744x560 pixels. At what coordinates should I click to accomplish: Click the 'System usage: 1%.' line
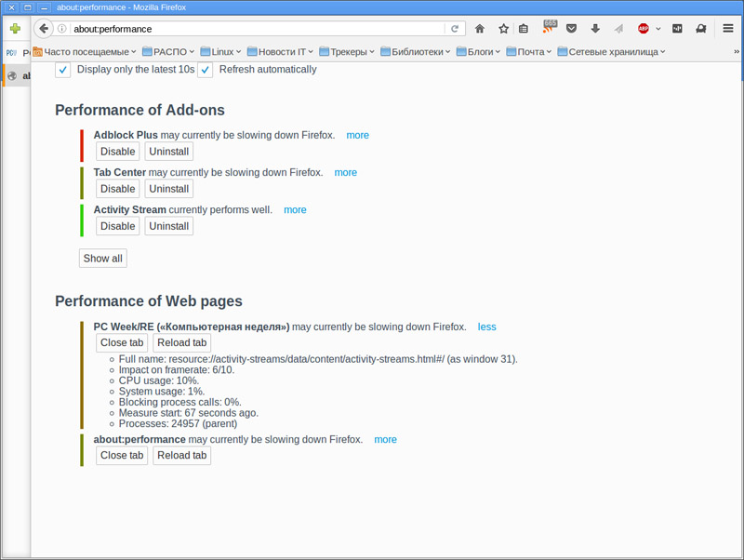coord(162,392)
